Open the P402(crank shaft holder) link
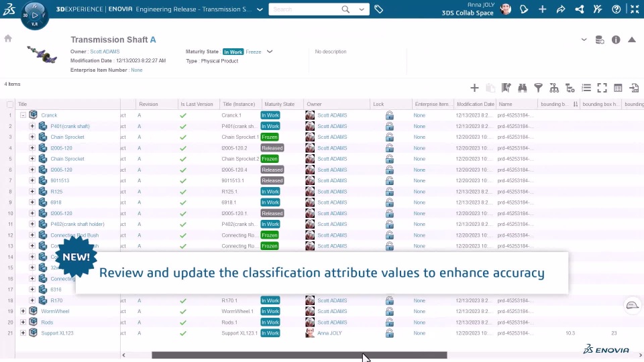The image size is (644, 362). [x=77, y=224]
